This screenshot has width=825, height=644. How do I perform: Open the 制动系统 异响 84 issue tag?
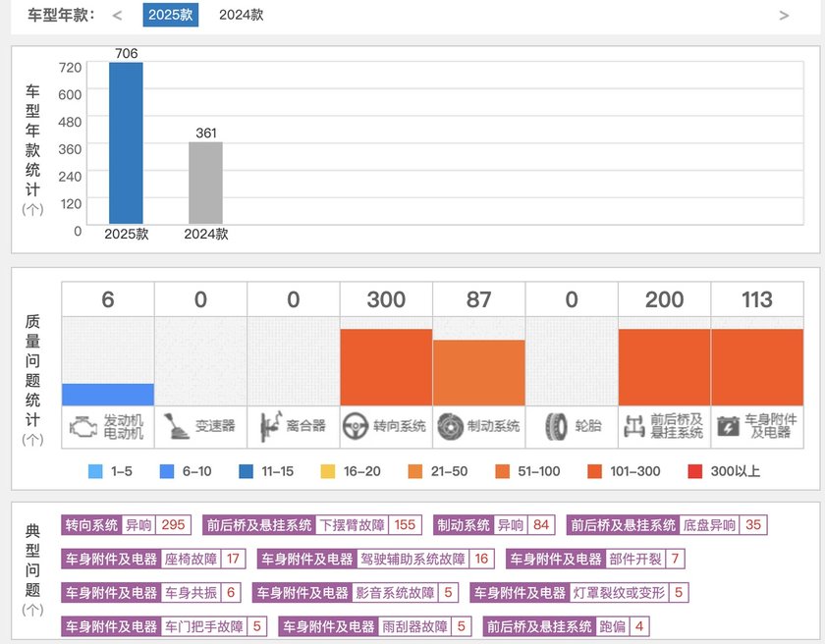click(493, 525)
